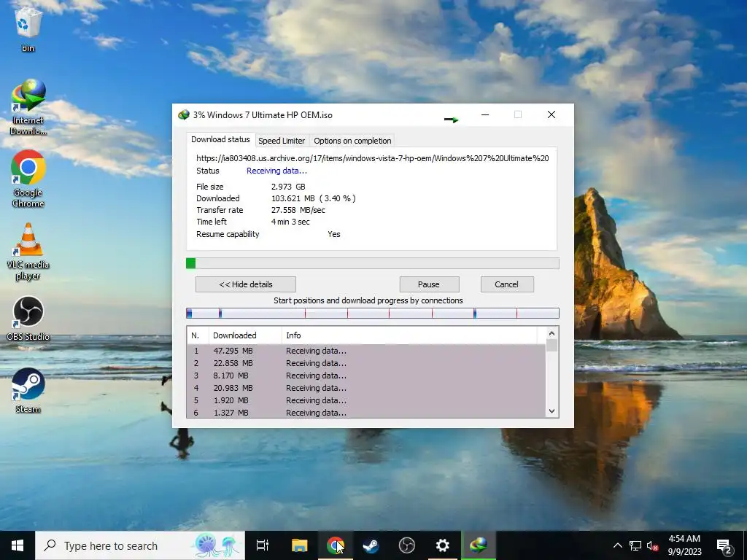Open Internet Download Manager desktop shortcut
This screenshot has width=747, height=560.
(28, 107)
